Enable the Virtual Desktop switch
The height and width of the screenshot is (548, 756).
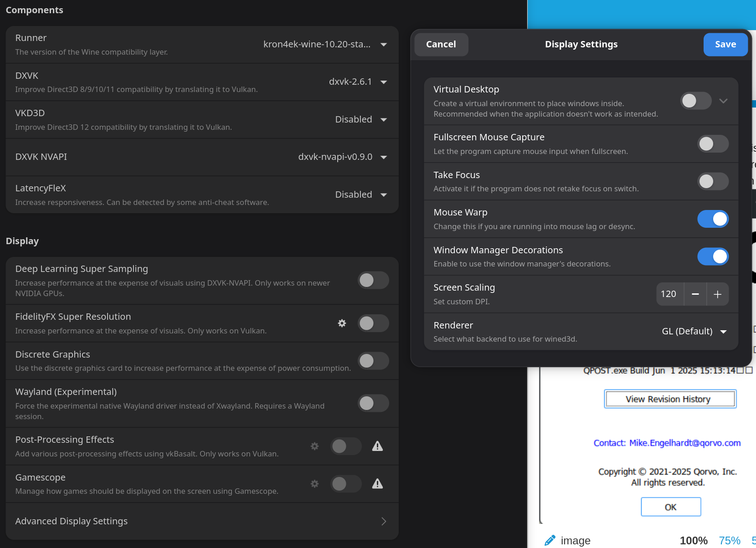pyautogui.click(x=695, y=101)
